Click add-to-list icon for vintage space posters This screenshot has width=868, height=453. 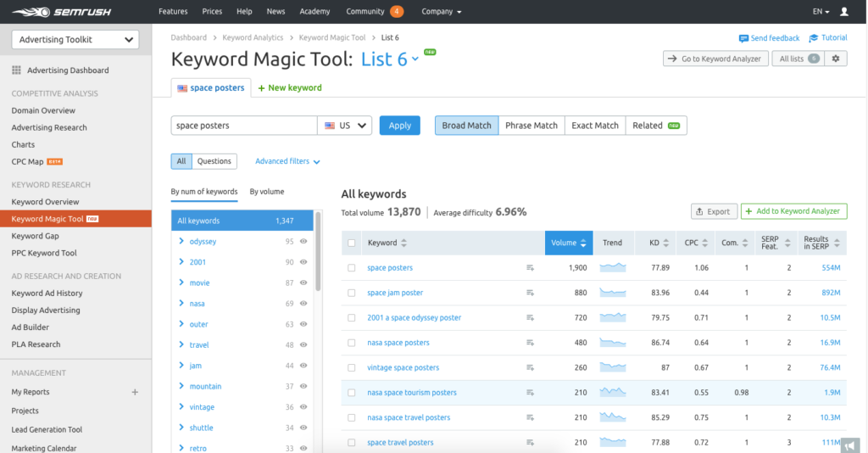click(530, 367)
